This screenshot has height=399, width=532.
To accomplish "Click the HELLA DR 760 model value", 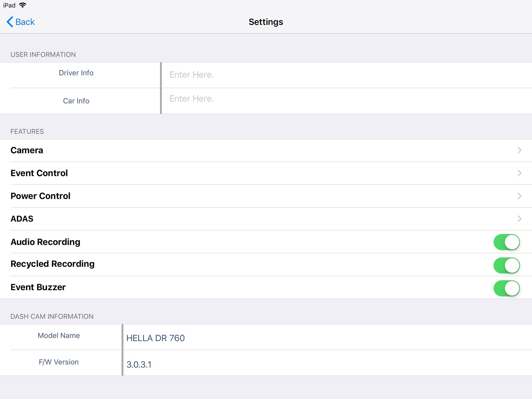I will pos(156,338).
